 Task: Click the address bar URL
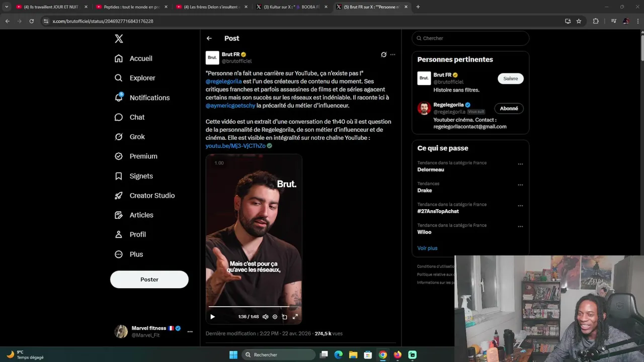[x=103, y=21]
